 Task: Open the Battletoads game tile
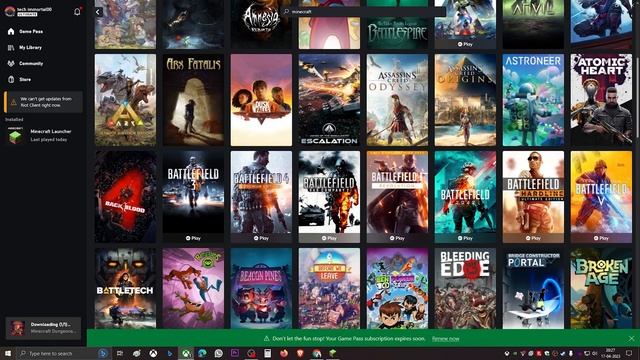tap(193, 289)
